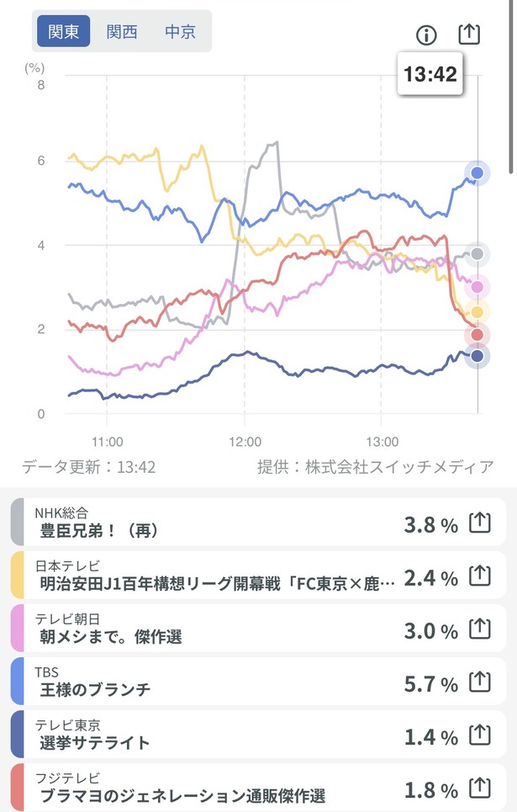This screenshot has height=812, width=517.
Task: Switch to the 中京 region tab
Action: 179,31
